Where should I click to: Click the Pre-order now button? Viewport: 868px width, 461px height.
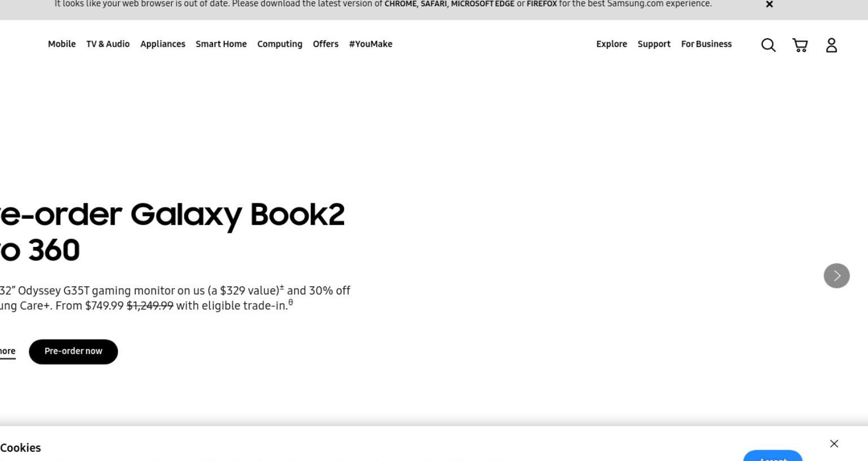click(x=73, y=351)
